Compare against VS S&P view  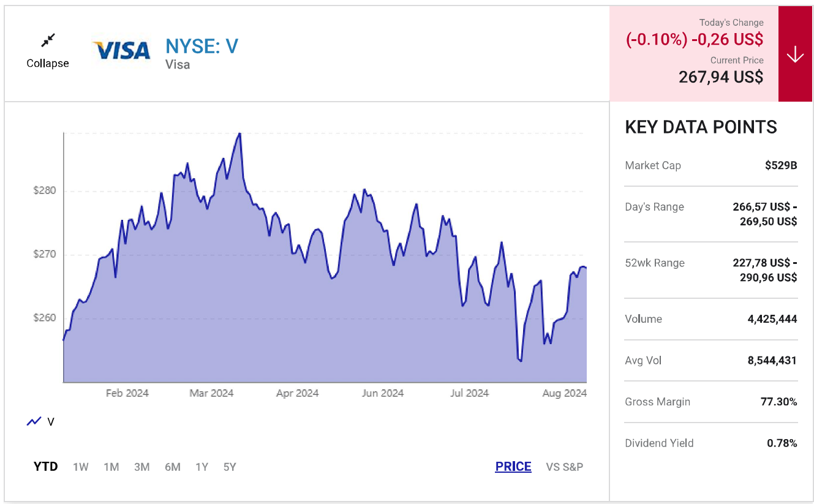(x=565, y=467)
